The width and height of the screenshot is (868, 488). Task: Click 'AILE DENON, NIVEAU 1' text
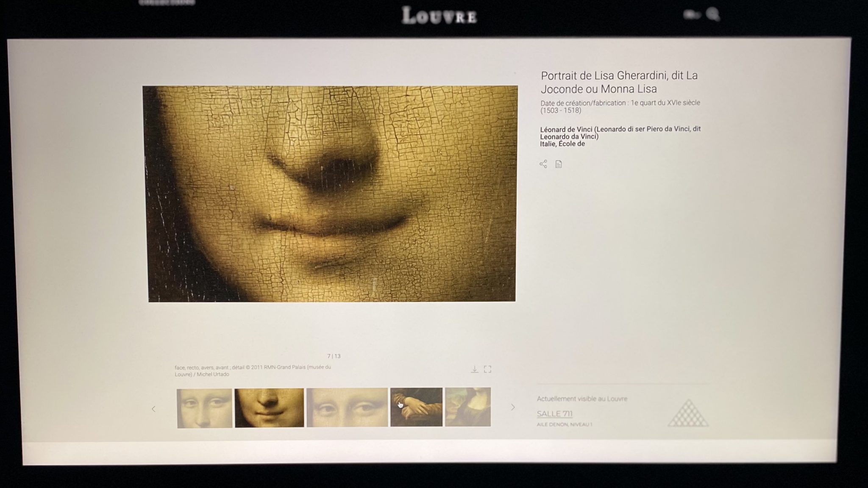[x=565, y=424]
